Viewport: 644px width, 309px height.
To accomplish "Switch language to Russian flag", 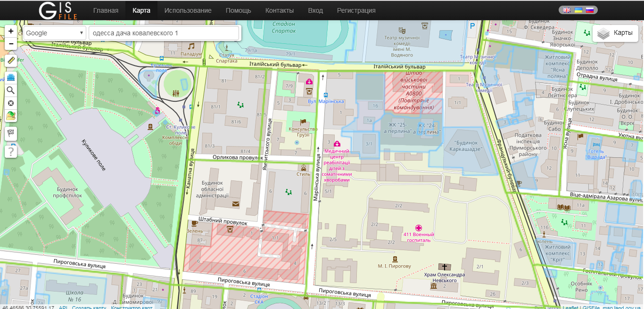I will coord(590,10).
